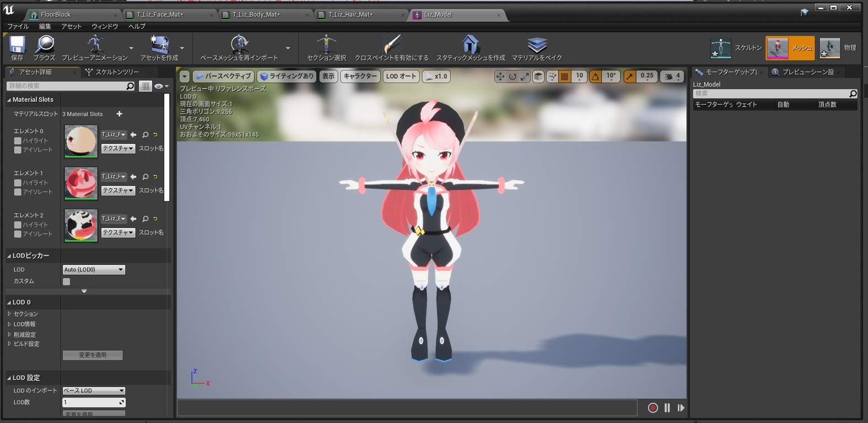
Task: Open the ベース LOD import dropdown
Action: click(x=94, y=391)
